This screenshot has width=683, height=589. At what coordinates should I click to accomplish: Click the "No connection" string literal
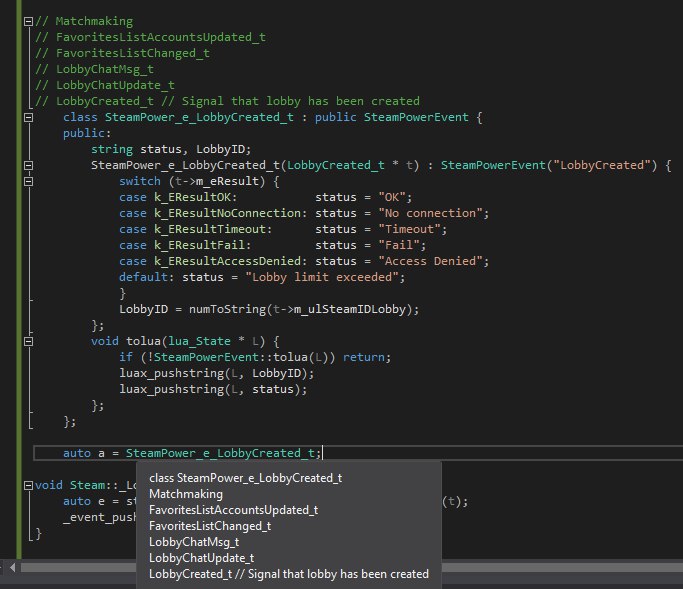(430, 213)
